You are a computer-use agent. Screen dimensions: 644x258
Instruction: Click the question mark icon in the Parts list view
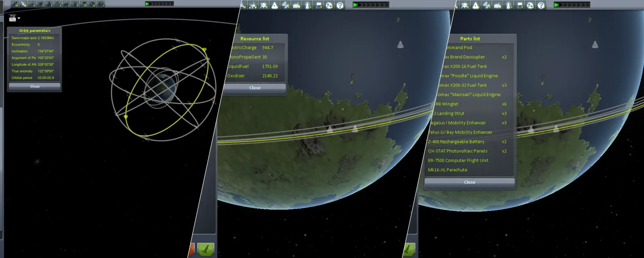click(x=541, y=5)
